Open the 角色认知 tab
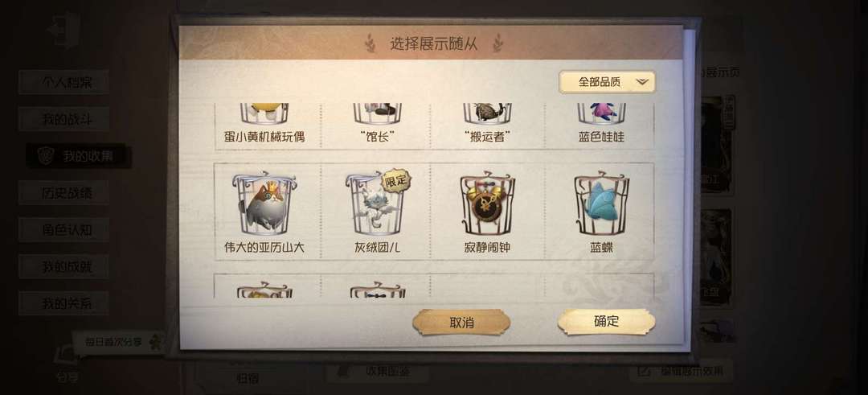This screenshot has height=395, width=868. pos(63,230)
